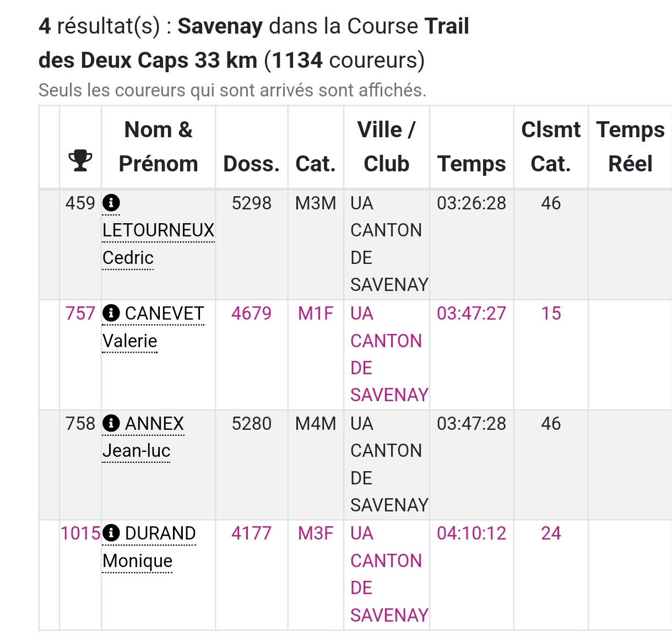Open runner link LETOURNEUX
The width and height of the screenshot is (672, 642).
pos(158,230)
